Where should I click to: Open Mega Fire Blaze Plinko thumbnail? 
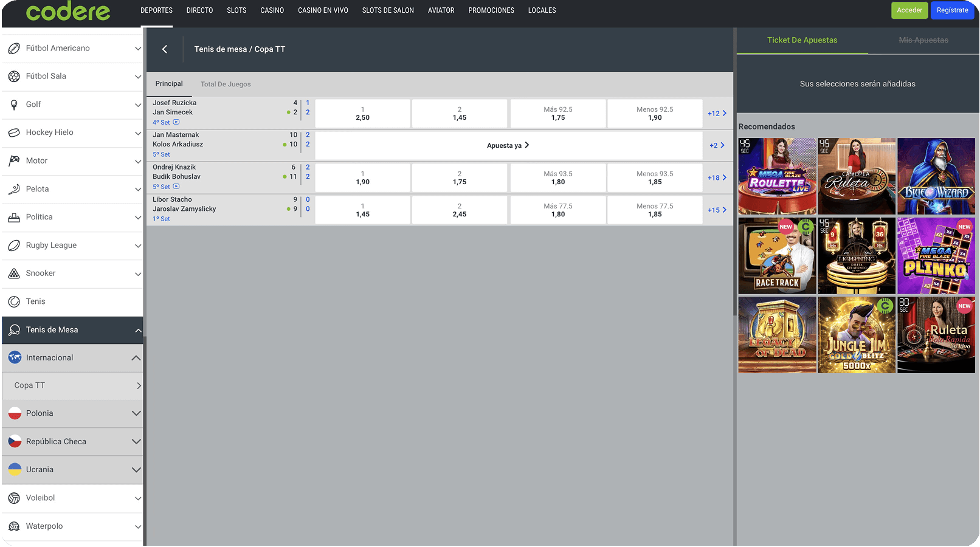click(x=936, y=256)
